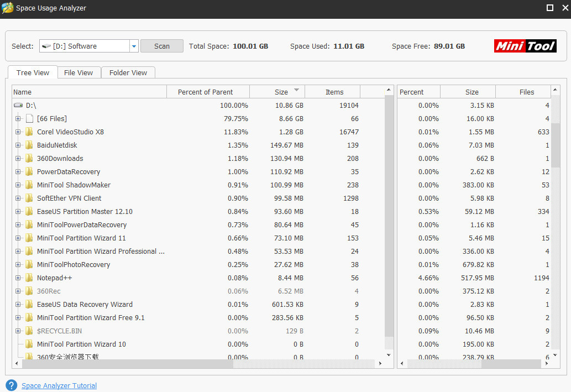Click the Scan button

(x=162, y=46)
